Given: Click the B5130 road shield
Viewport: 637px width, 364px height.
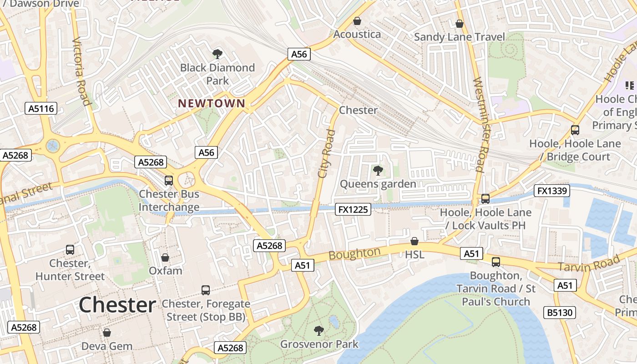Looking at the screenshot, I should coord(560,313).
